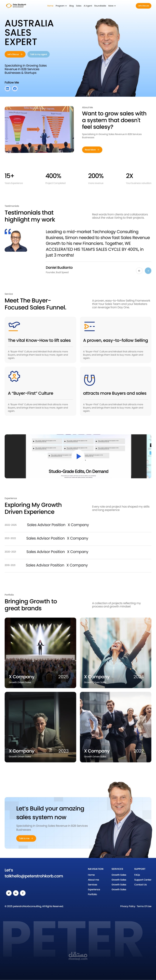Open the Facebook icon under Follow Me
Viewport: 156px width, 980px height.
15,89
